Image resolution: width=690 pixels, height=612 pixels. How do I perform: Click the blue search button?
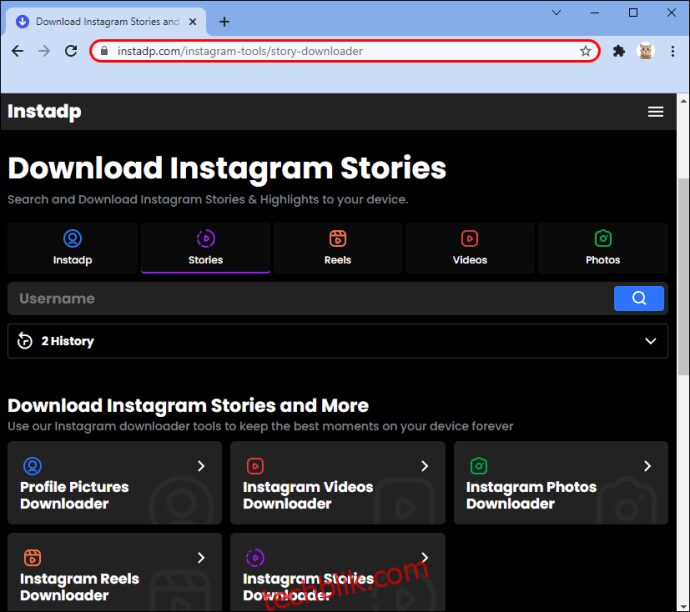[x=639, y=298]
